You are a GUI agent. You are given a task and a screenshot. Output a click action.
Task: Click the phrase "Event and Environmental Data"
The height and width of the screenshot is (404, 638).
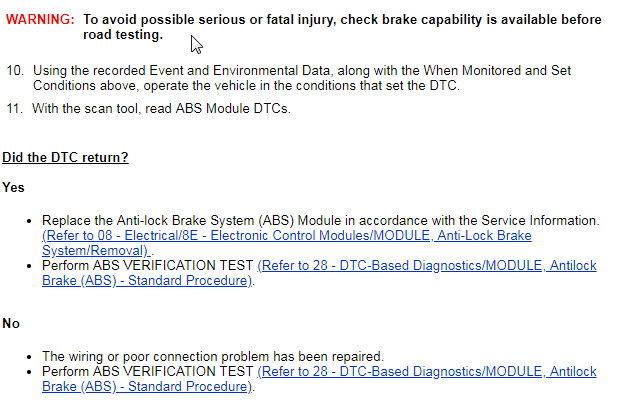pos(212,71)
